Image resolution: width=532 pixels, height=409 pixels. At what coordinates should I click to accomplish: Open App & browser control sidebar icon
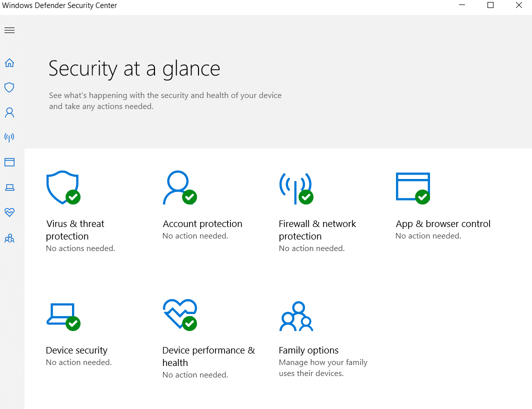(x=9, y=162)
